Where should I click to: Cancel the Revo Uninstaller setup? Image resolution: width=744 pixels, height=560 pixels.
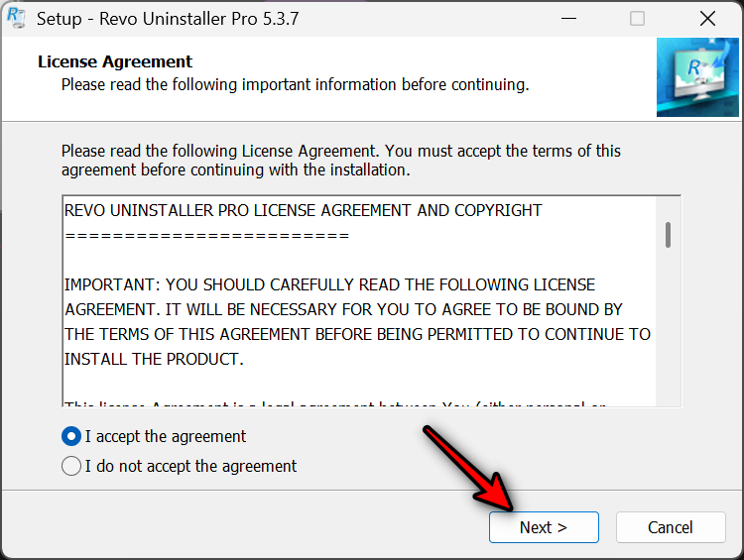[671, 527]
